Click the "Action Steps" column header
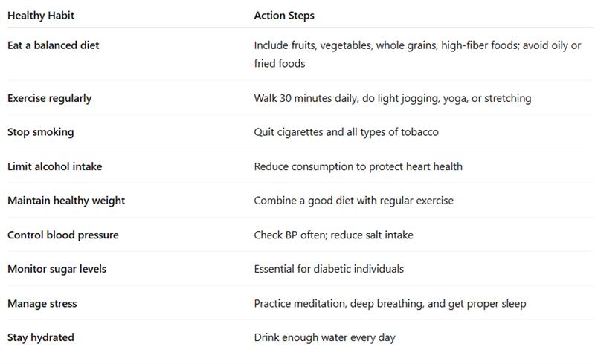Screen dimensions: 595x364 (284, 15)
